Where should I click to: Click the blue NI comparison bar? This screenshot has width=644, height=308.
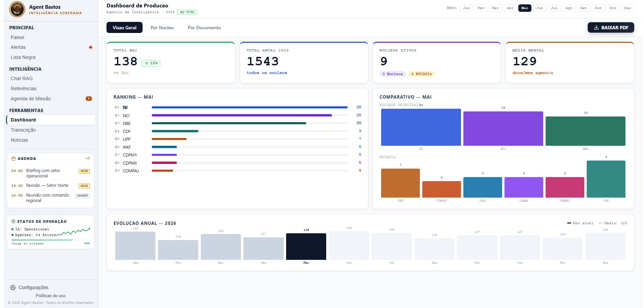pyautogui.click(x=421, y=127)
